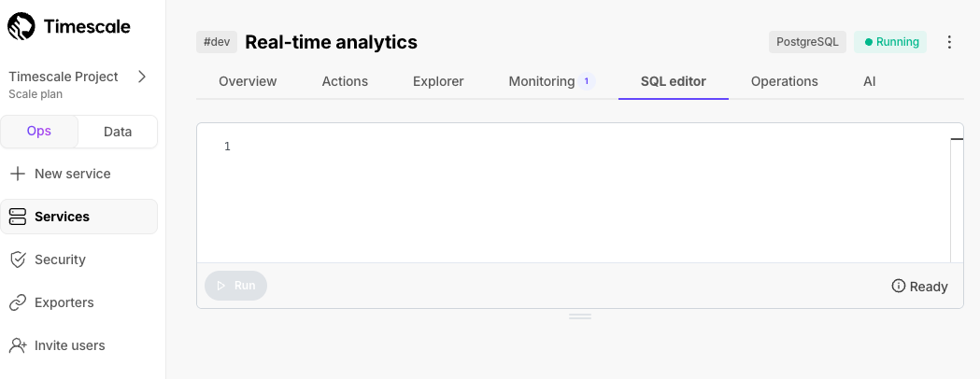
Task: Open the Operations tab
Action: pyautogui.click(x=785, y=82)
